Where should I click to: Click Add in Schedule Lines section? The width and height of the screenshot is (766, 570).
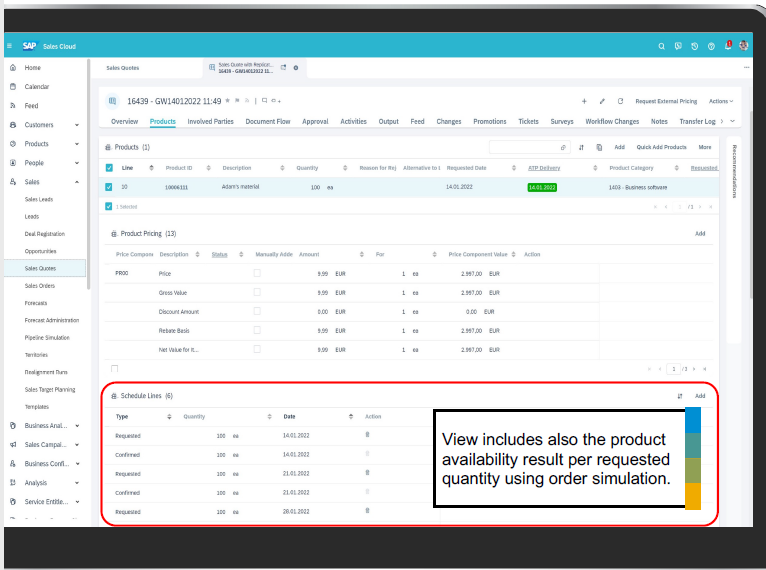pos(700,396)
